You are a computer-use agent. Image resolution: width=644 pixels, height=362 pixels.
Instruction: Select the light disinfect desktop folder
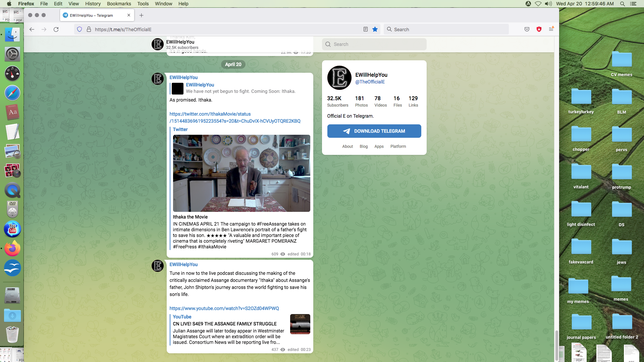[581, 214]
